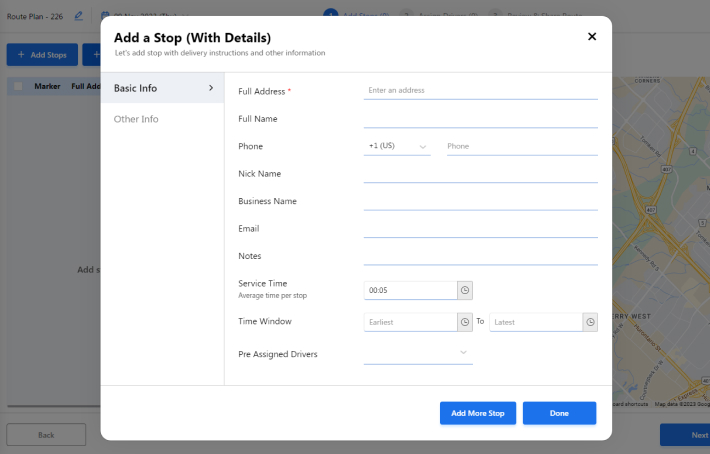
Task: Click the Add Stops button in background
Action: (42, 55)
